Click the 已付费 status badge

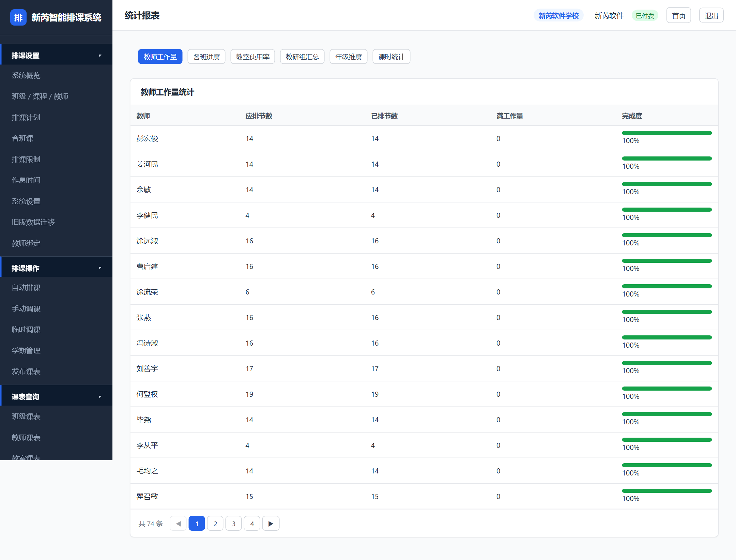point(645,16)
